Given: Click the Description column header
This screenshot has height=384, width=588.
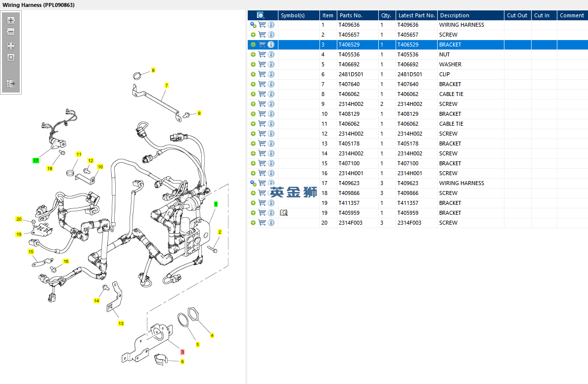Looking at the screenshot, I should (471, 15).
